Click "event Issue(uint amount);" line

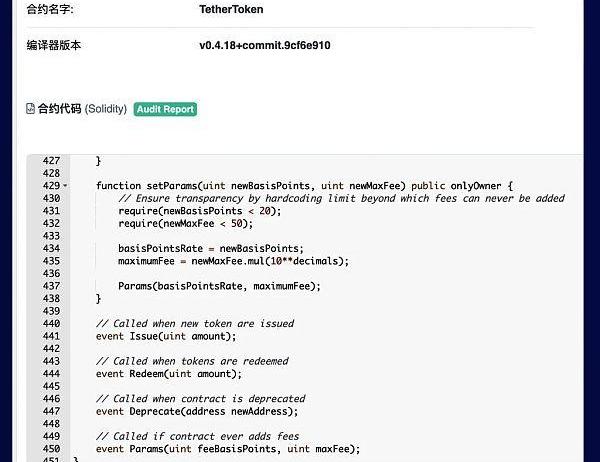pyautogui.click(x=166, y=336)
